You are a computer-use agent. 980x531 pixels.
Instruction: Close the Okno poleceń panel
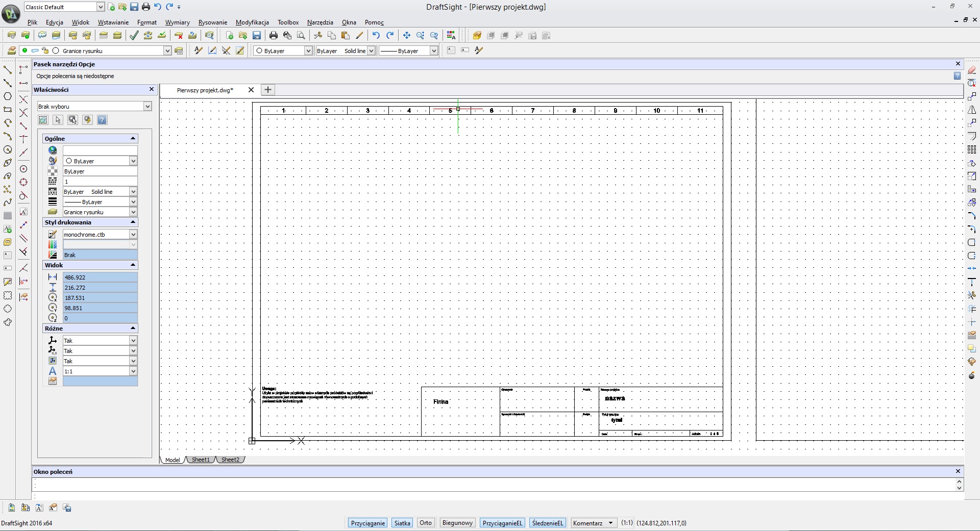(x=958, y=471)
